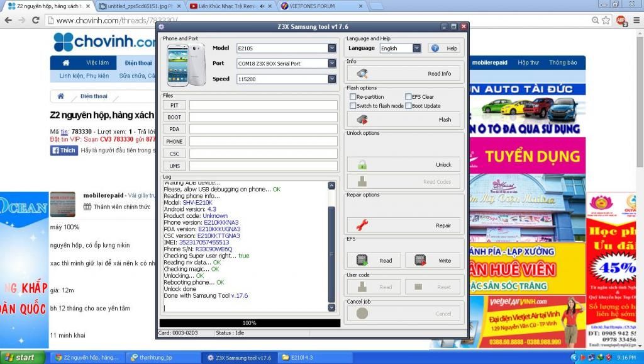Click the home icon in chovinh breadcrumb

(61, 96)
